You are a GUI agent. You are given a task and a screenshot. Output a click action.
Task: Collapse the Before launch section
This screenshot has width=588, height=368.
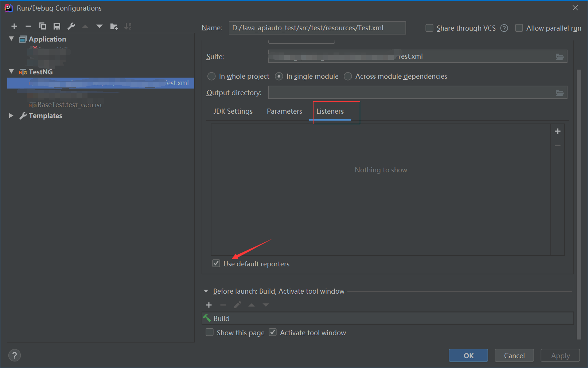[206, 291]
